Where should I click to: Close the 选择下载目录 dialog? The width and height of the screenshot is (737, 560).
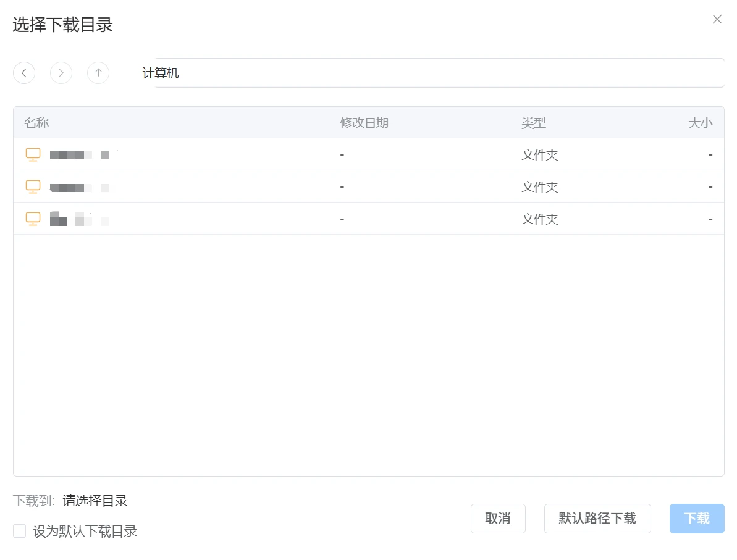click(717, 19)
